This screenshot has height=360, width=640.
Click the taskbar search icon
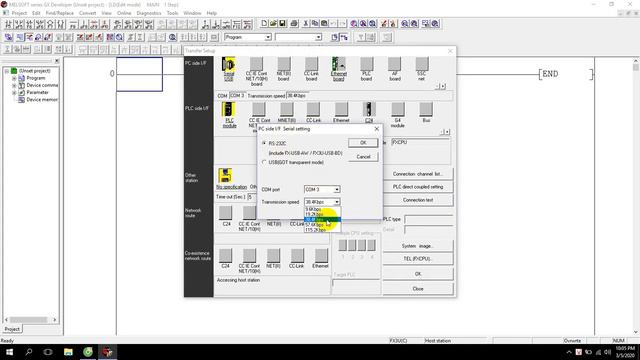29,352
